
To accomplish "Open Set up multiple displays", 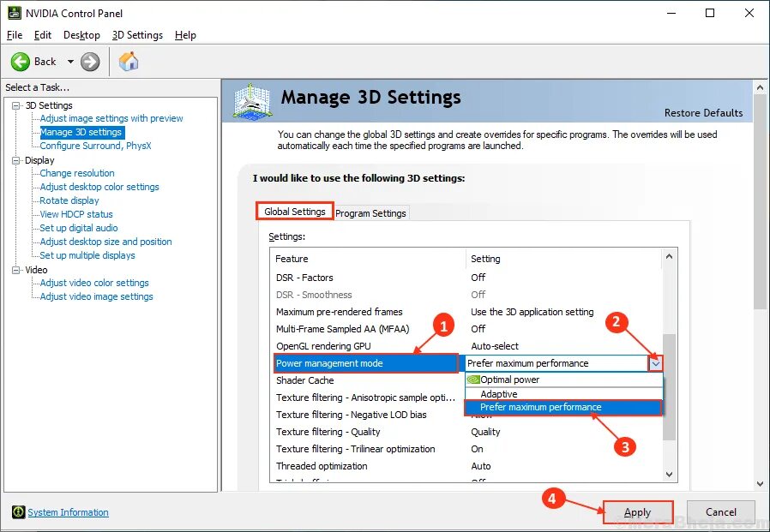I will [x=87, y=255].
